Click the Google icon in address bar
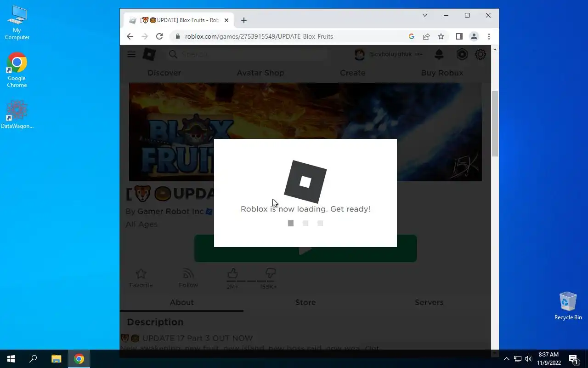 pyautogui.click(x=412, y=36)
